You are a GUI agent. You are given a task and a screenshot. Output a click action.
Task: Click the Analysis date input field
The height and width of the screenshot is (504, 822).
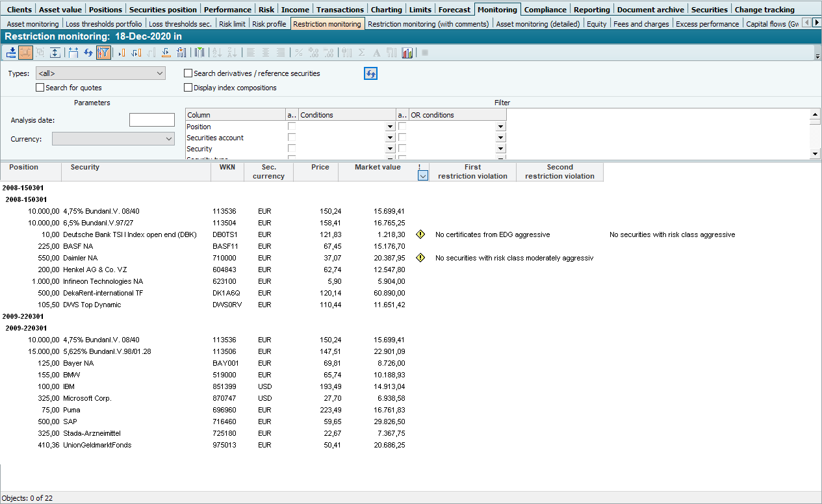pyautogui.click(x=151, y=120)
